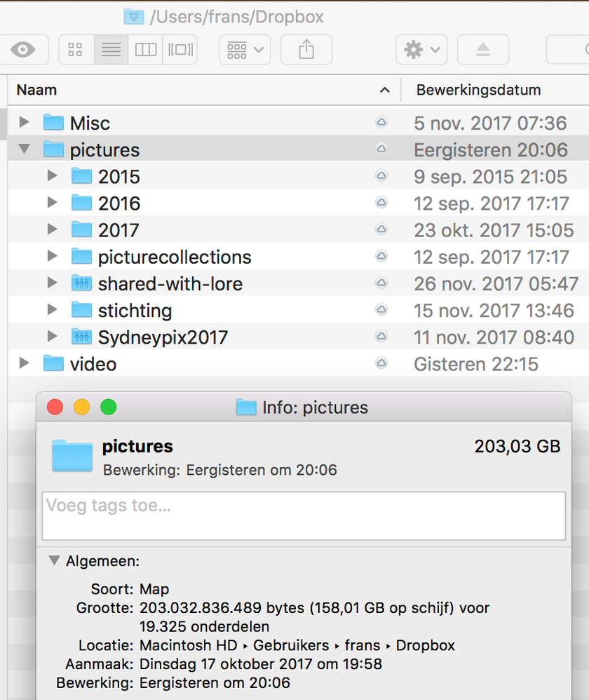Switch to icon view in the toolbar
This screenshot has width=589, height=700.
coord(76,49)
